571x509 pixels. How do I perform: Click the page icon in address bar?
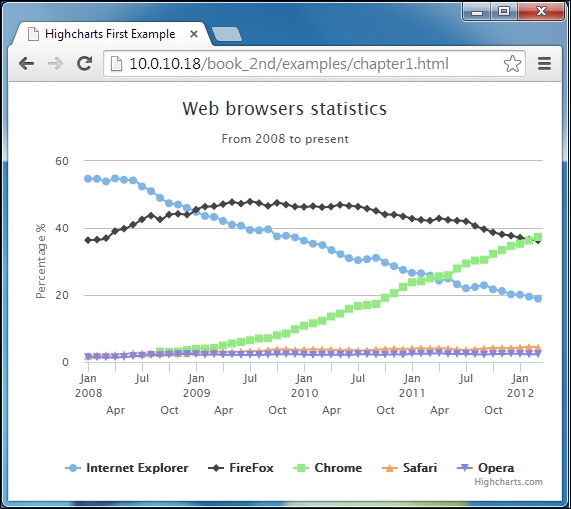(117, 64)
